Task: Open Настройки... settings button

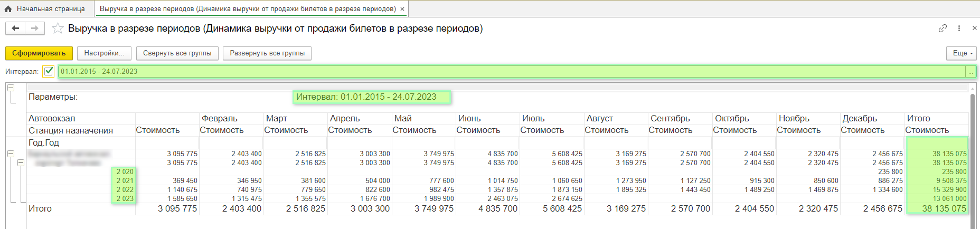Action: (x=104, y=53)
